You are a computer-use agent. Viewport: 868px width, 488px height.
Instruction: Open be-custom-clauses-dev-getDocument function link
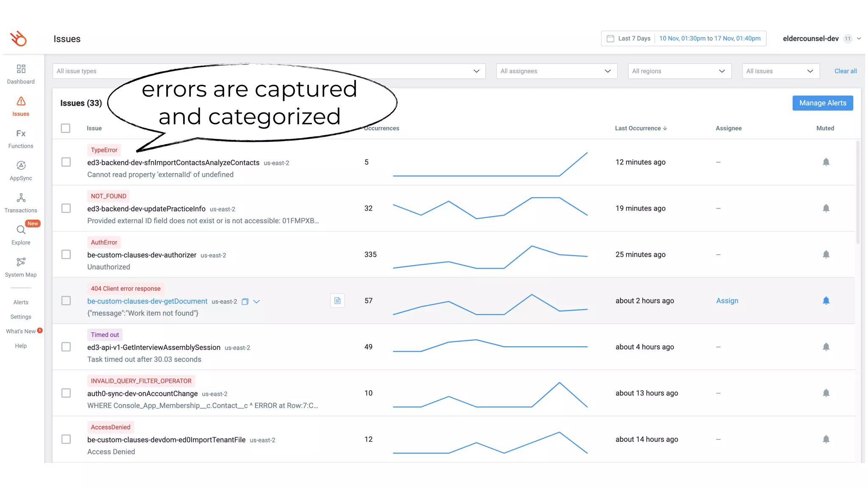coord(147,301)
